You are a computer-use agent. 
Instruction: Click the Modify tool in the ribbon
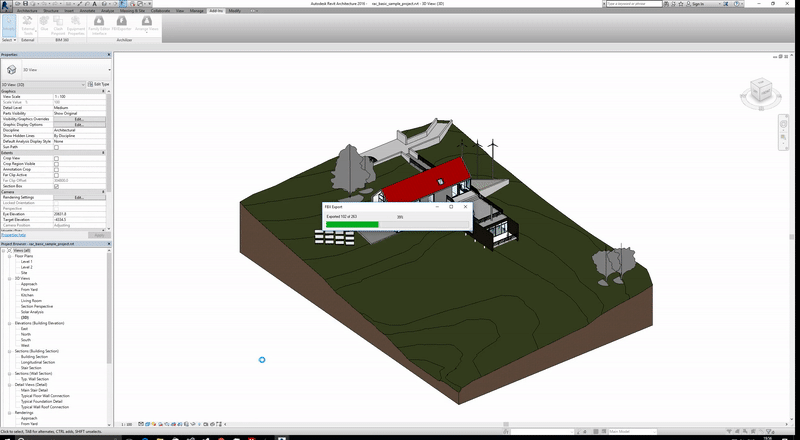click(9, 26)
